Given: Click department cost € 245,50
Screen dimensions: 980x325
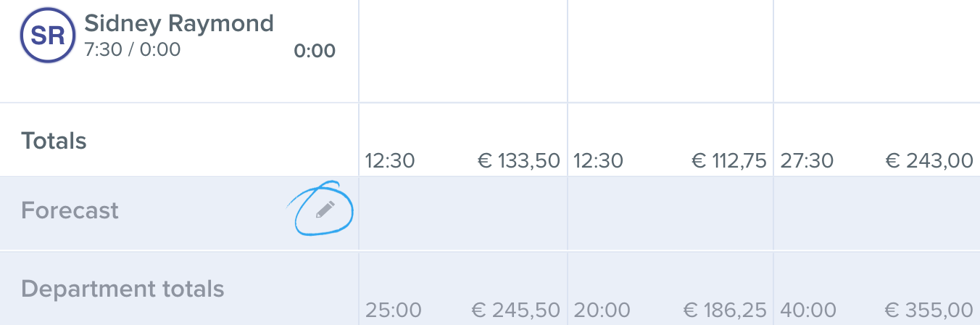Looking at the screenshot, I should 516,310.
